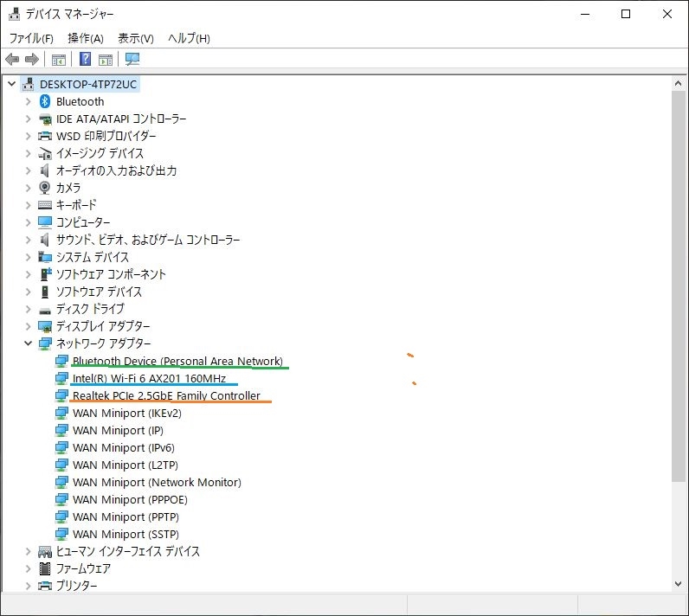Click the プリンター icon
The height and width of the screenshot is (616, 689).
(44, 586)
